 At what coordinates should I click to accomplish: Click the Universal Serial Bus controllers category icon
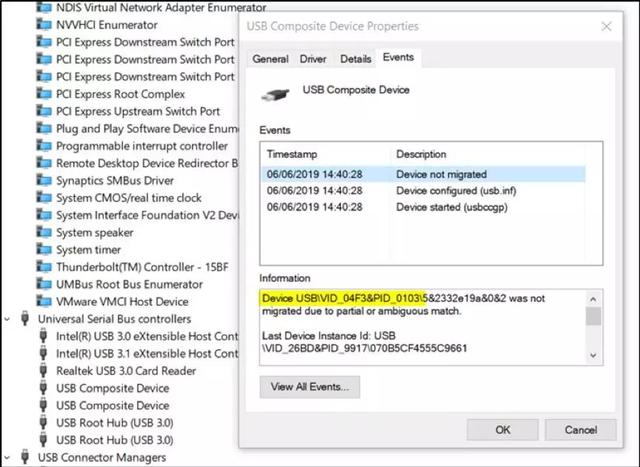click(x=25, y=318)
